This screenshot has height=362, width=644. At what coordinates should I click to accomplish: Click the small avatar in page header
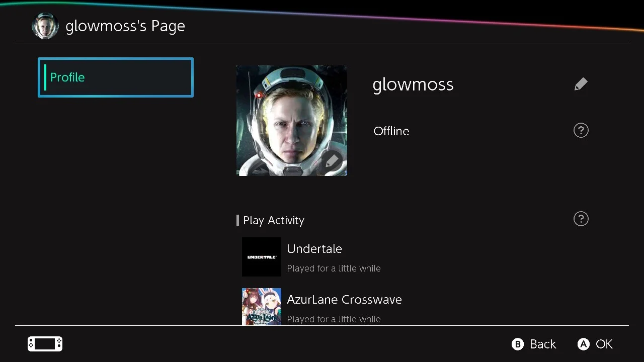45,26
